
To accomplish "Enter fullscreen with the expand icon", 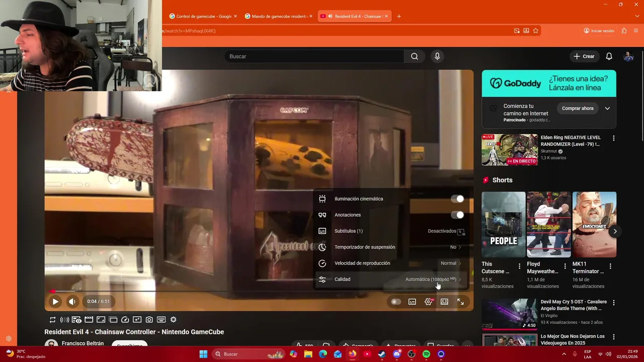I will (x=460, y=302).
